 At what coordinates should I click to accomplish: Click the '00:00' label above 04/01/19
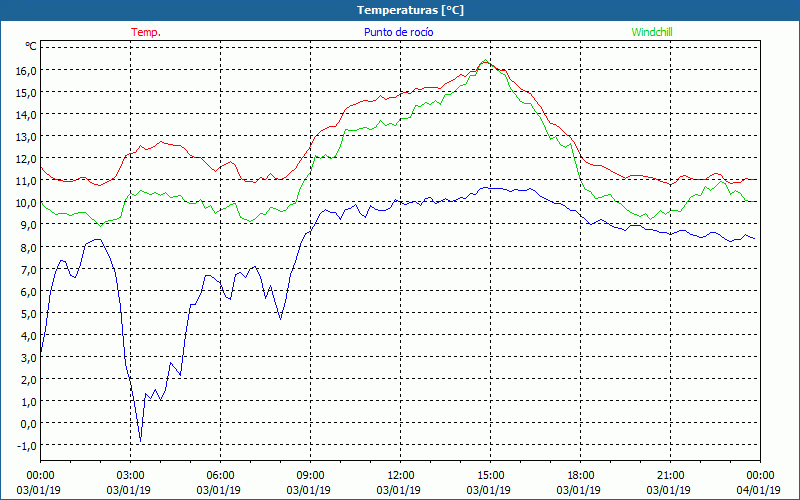pyautogui.click(x=760, y=476)
